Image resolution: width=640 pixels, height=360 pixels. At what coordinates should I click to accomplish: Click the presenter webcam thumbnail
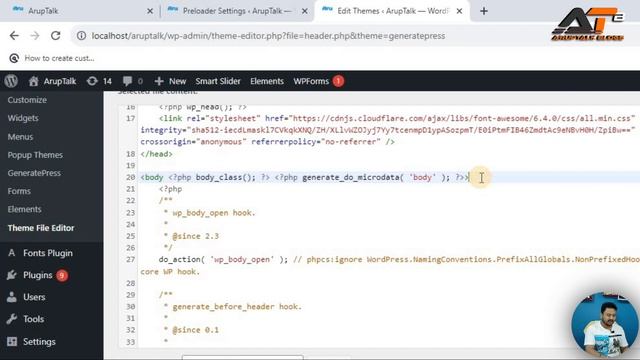(x=605, y=325)
